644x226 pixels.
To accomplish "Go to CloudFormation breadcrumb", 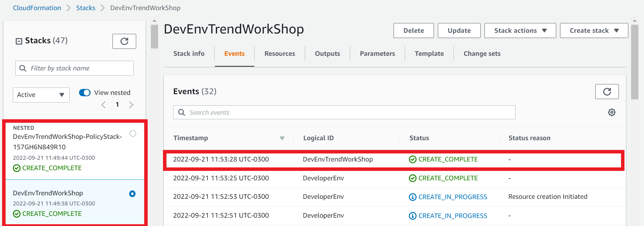I will click(x=37, y=8).
